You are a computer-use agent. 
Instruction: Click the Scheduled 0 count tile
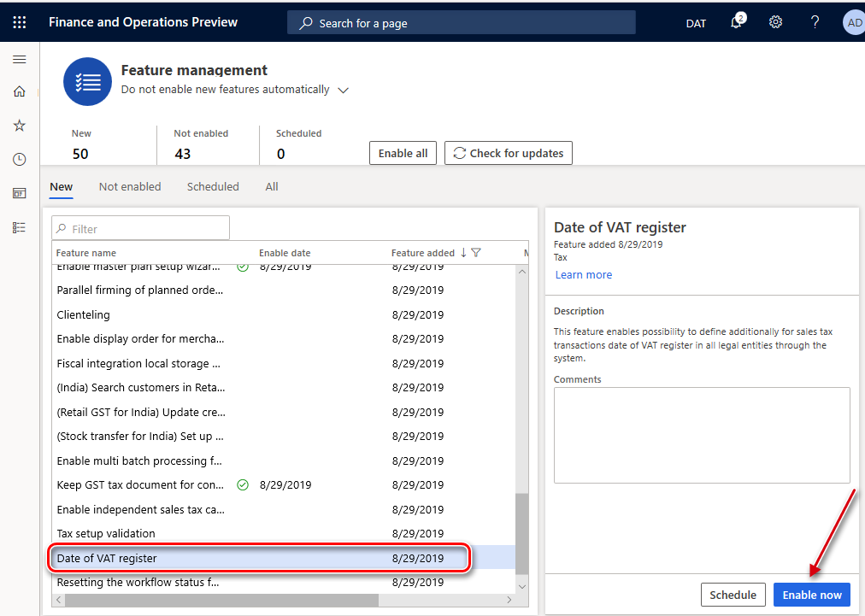coord(309,145)
